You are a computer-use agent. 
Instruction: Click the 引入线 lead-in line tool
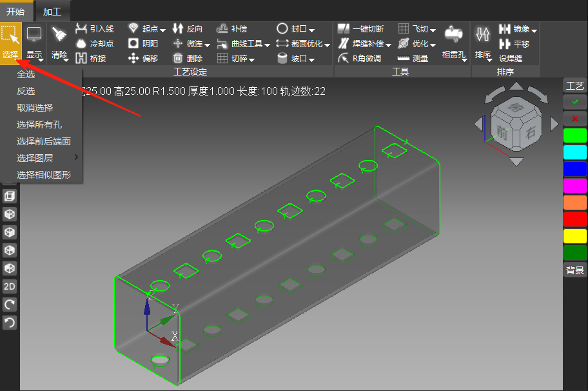[x=94, y=29]
